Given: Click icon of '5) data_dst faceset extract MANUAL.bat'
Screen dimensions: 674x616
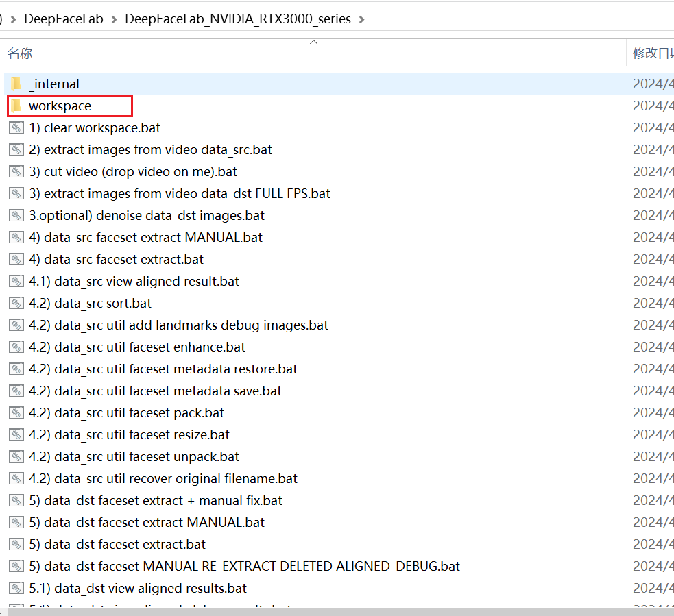Looking at the screenshot, I should 16,522.
